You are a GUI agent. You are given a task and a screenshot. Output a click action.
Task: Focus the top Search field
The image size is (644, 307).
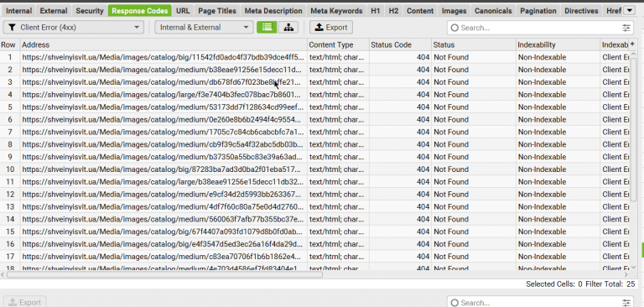pyautogui.click(x=540, y=28)
